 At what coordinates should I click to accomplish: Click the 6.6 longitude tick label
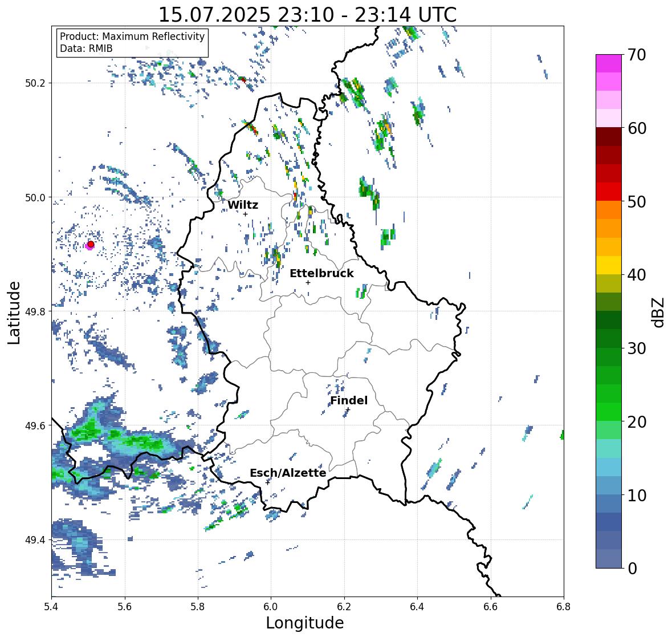[491, 606]
